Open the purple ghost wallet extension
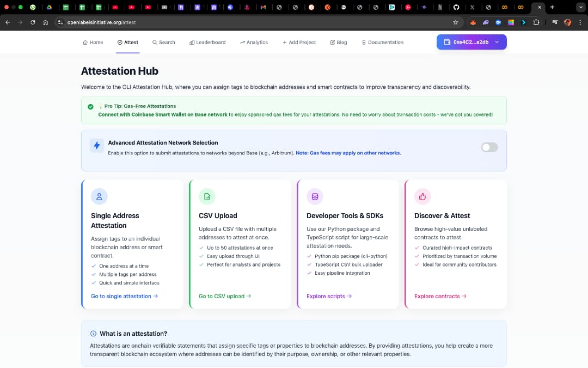The width and height of the screenshot is (588, 368). [486, 22]
